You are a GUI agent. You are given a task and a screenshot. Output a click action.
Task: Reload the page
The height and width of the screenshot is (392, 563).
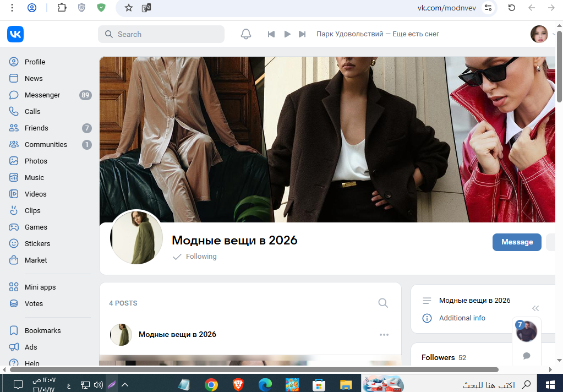(x=512, y=8)
